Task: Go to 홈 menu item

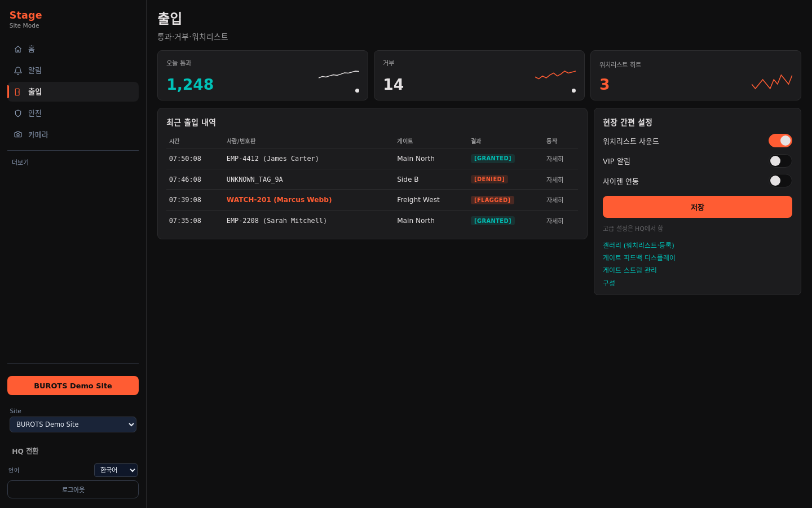Action: click(73, 49)
